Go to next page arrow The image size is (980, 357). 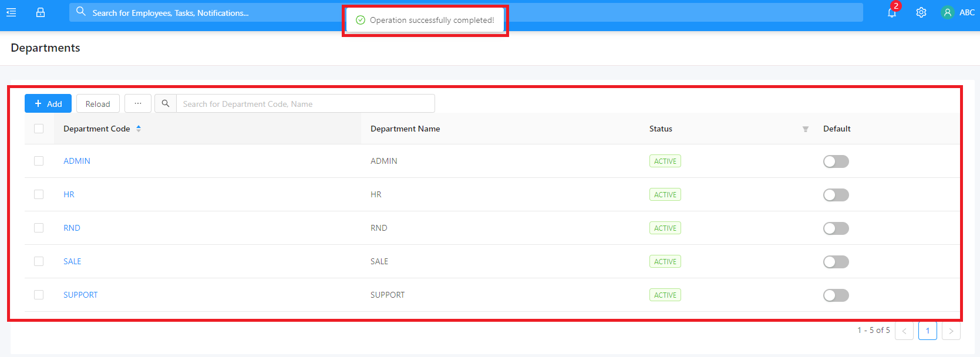tap(951, 331)
